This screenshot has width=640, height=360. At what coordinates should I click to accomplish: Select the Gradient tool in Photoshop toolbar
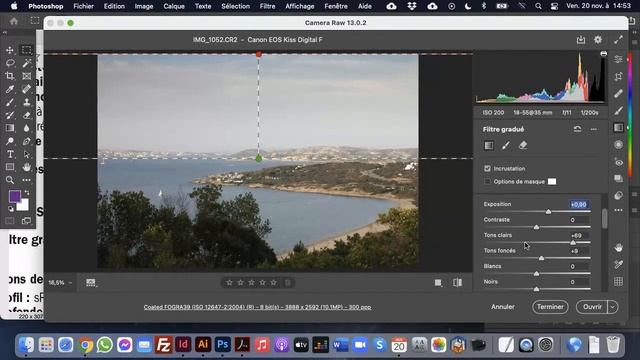[x=10, y=128]
